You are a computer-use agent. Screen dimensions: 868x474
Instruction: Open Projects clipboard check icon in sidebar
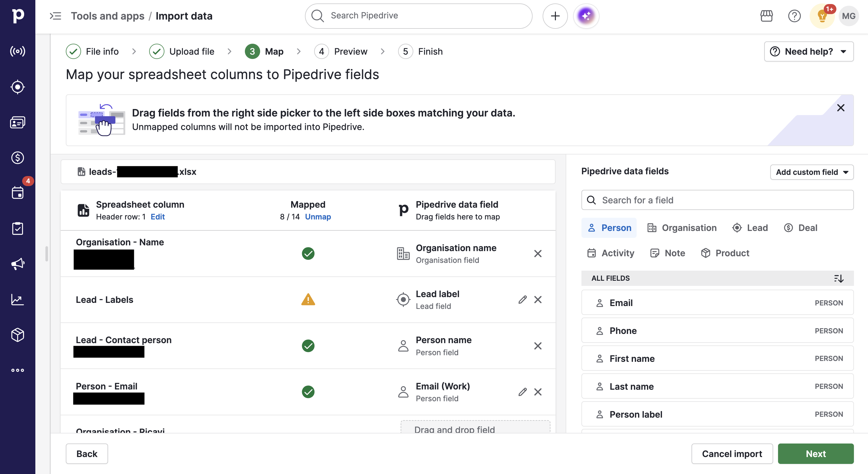tap(18, 229)
